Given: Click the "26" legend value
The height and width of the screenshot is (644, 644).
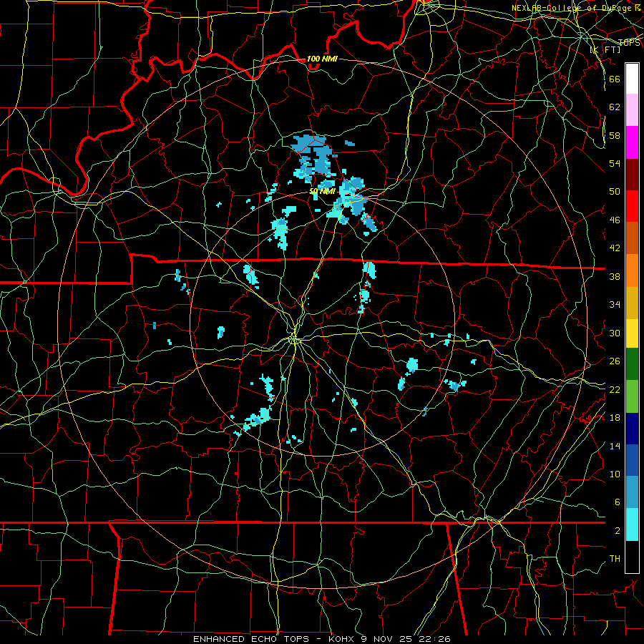Looking at the screenshot, I should point(615,361).
